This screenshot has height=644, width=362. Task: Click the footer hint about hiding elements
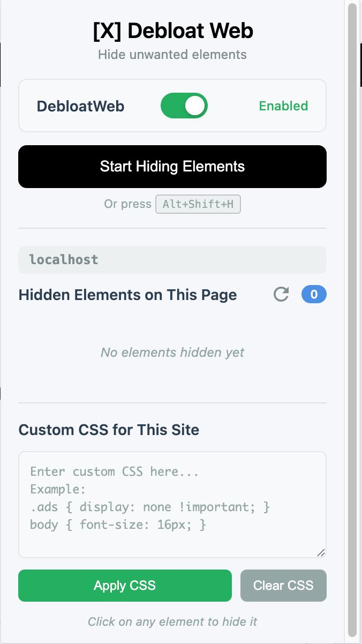pos(172,621)
